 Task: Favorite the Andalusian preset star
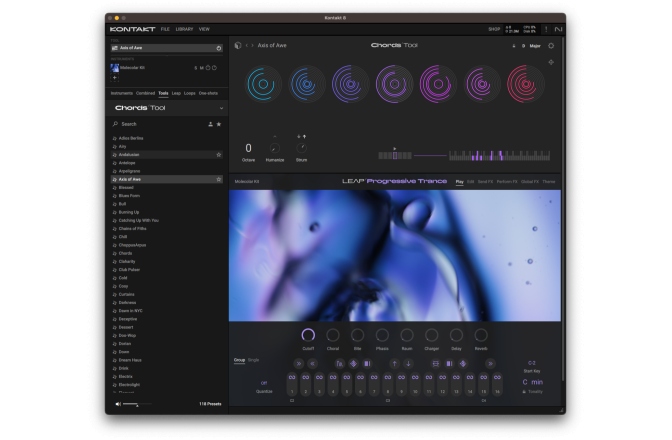[x=219, y=155]
